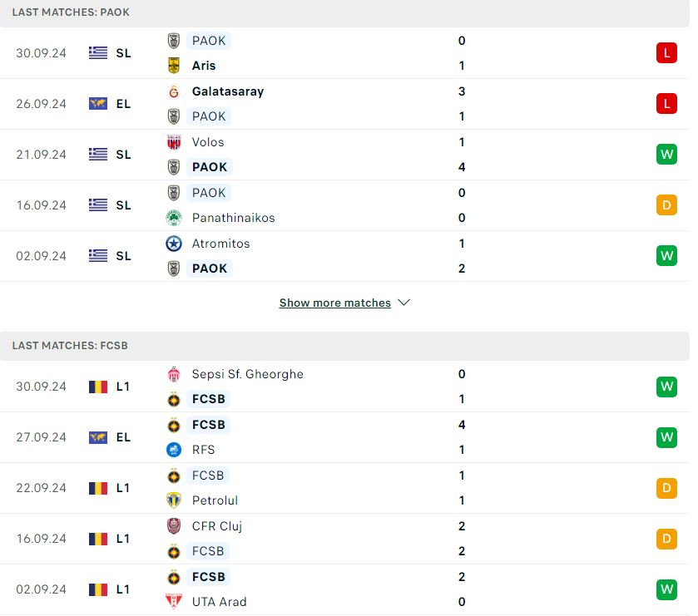Click the Aris club crest icon

[x=174, y=66]
